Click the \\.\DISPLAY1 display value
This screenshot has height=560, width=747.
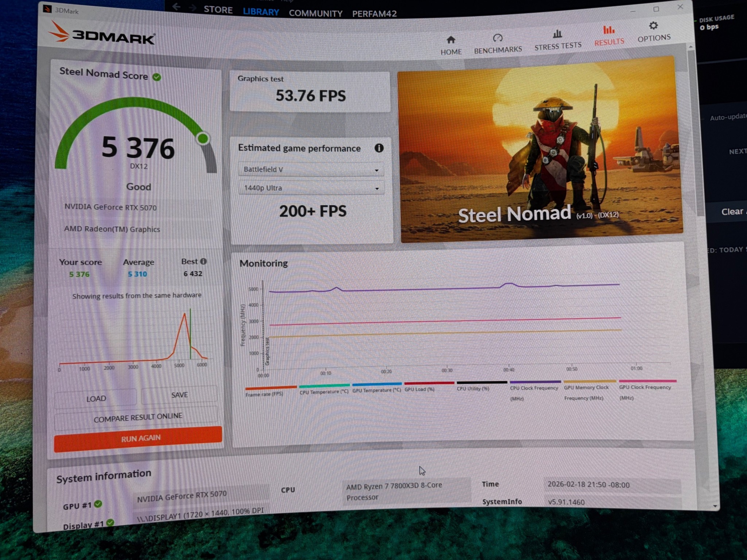coord(200,514)
